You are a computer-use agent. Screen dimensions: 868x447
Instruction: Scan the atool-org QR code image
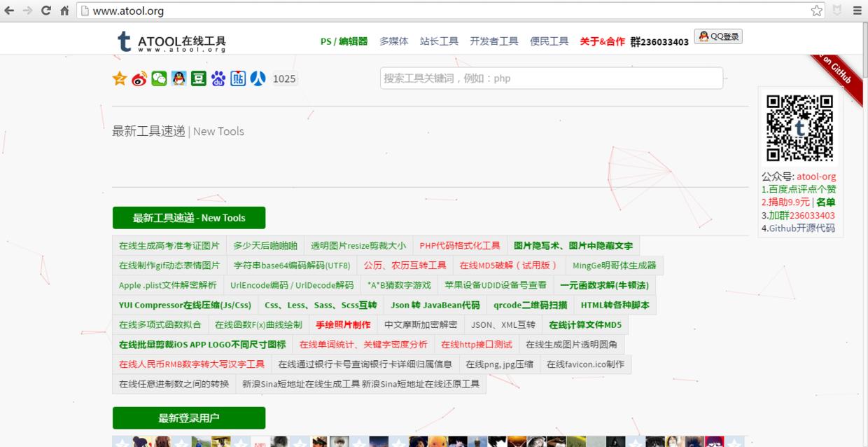(799, 127)
